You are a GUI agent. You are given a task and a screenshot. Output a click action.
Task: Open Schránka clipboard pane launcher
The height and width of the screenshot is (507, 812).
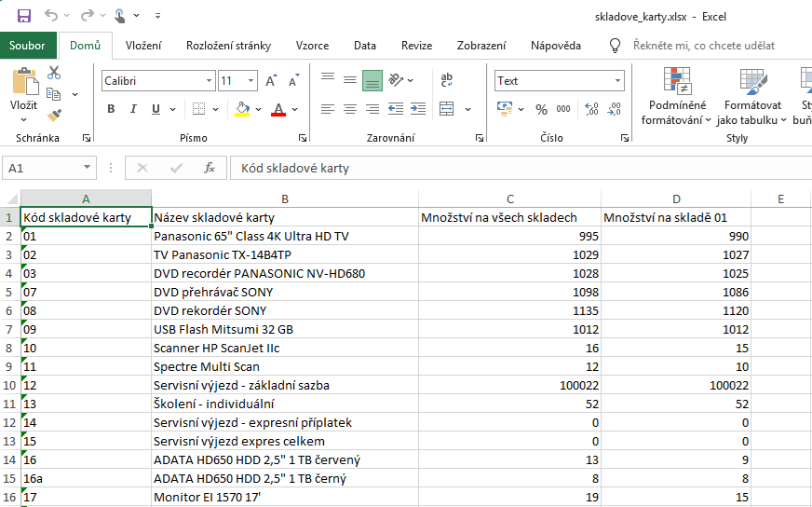tap(87, 138)
